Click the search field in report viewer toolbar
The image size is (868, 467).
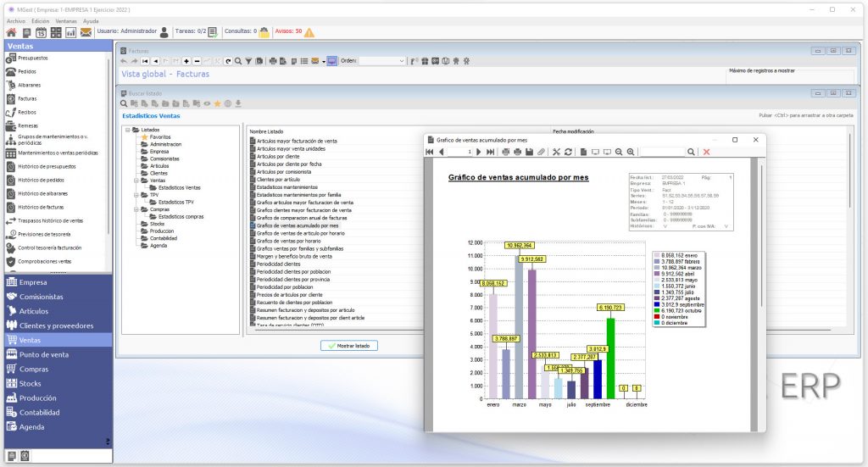tap(661, 152)
